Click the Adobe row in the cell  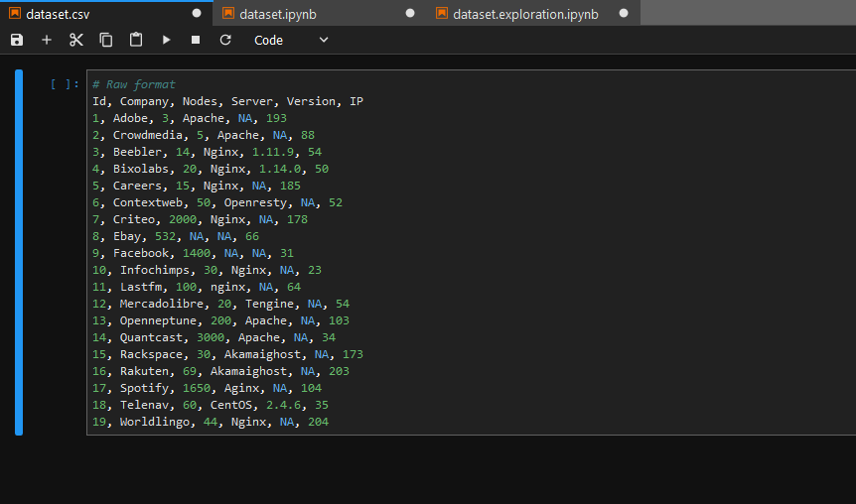tap(190, 118)
